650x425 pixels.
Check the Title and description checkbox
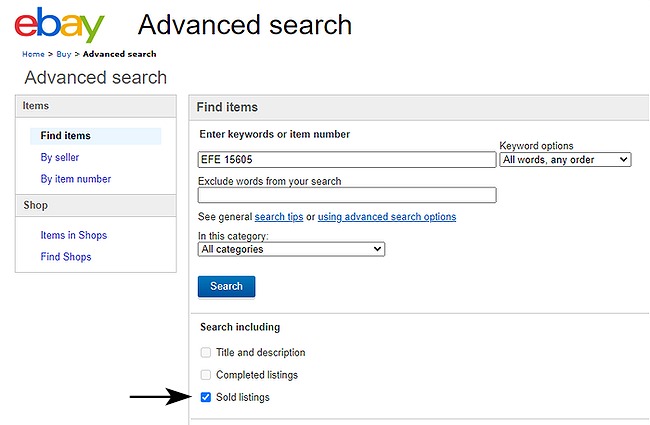(206, 352)
